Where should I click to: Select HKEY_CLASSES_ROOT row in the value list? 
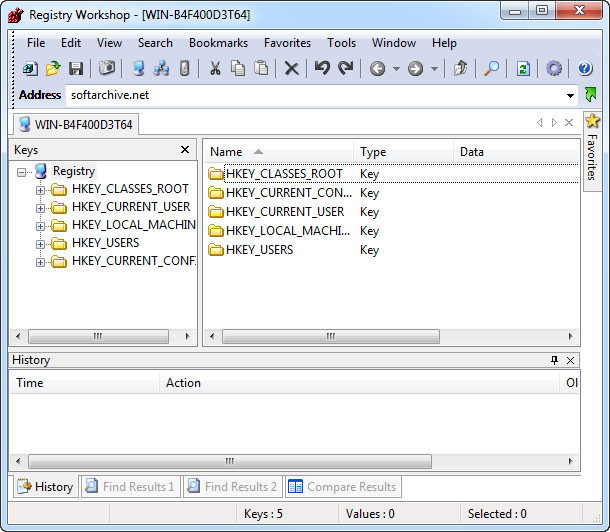click(x=393, y=174)
